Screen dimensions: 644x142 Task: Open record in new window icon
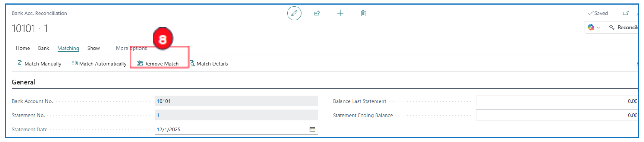[626, 13]
